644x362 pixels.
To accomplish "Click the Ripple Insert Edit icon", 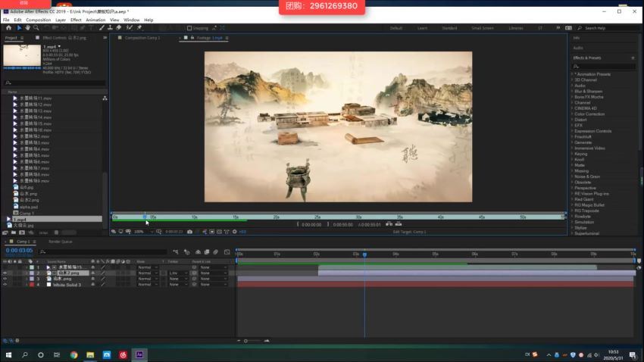I will click(x=389, y=224).
